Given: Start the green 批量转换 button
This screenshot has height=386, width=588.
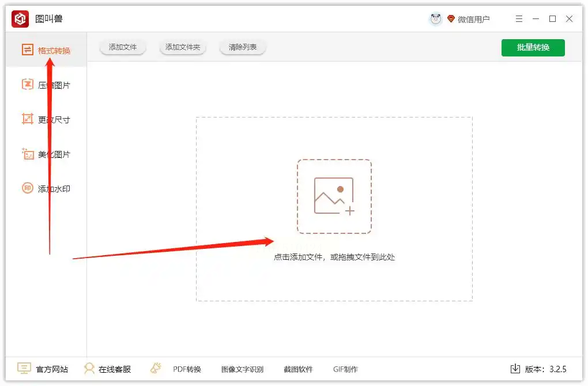Looking at the screenshot, I should tap(533, 48).
